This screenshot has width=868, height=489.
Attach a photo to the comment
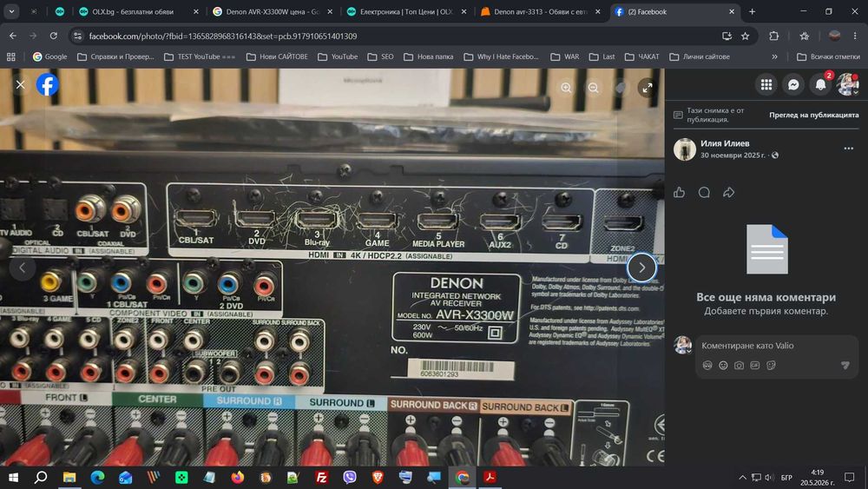[739, 365]
